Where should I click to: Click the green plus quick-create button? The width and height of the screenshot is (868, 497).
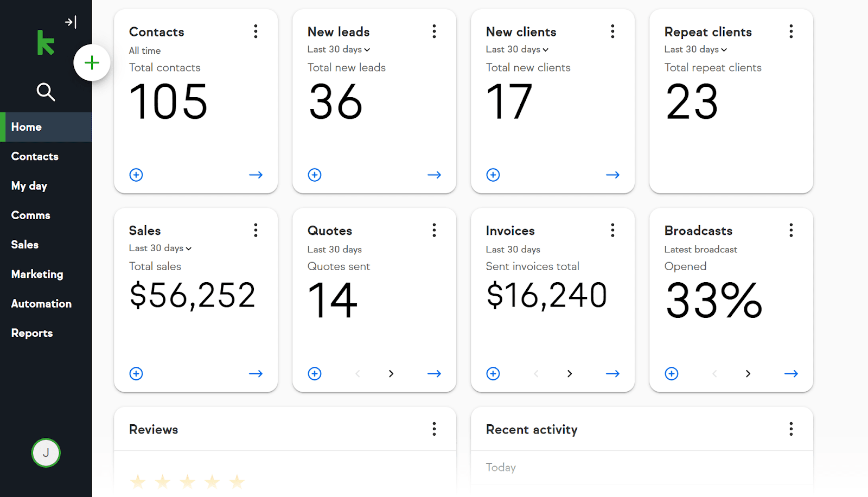pos(91,62)
